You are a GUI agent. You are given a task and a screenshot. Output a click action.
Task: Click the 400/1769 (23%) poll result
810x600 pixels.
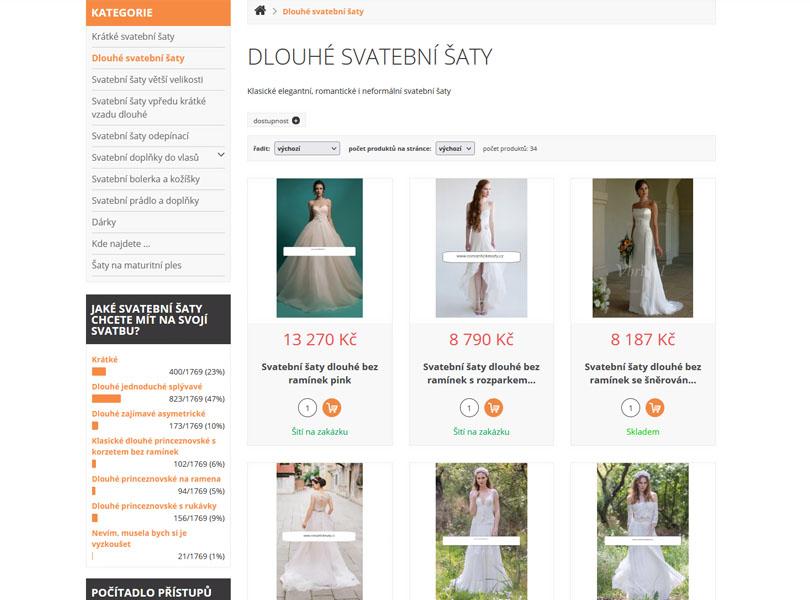click(x=197, y=372)
